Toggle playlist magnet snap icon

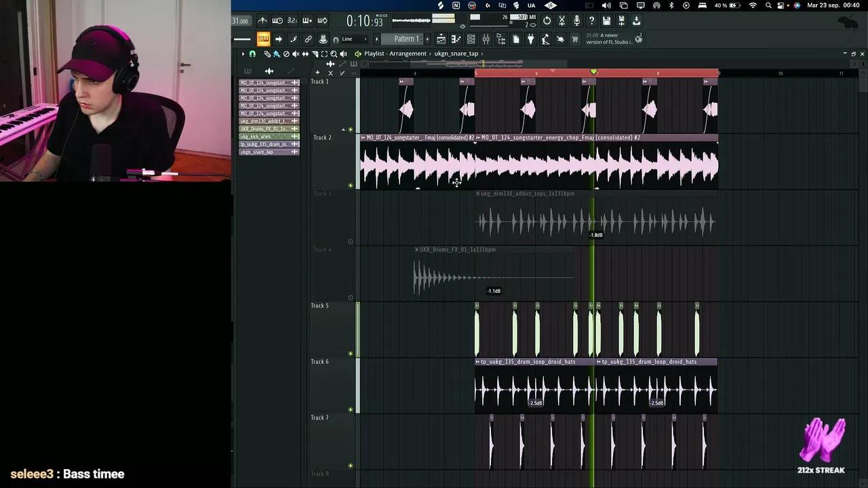point(252,54)
